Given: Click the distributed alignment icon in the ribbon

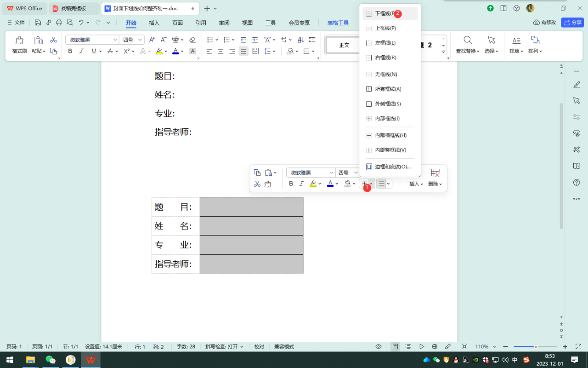Looking at the screenshot, I should tap(255, 52).
